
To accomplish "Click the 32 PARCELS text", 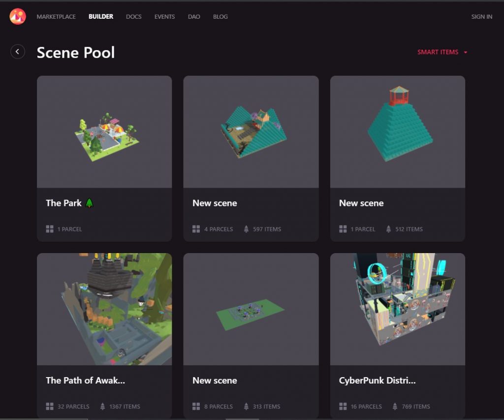I will pos(73,407).
